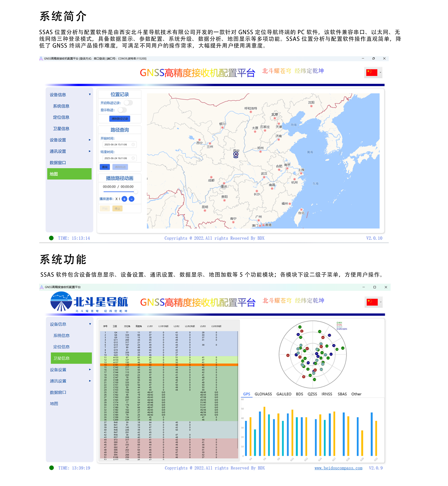Screen dimensions: 448x486
Task: Click the 台北 city marker on map
Action: 301,210
